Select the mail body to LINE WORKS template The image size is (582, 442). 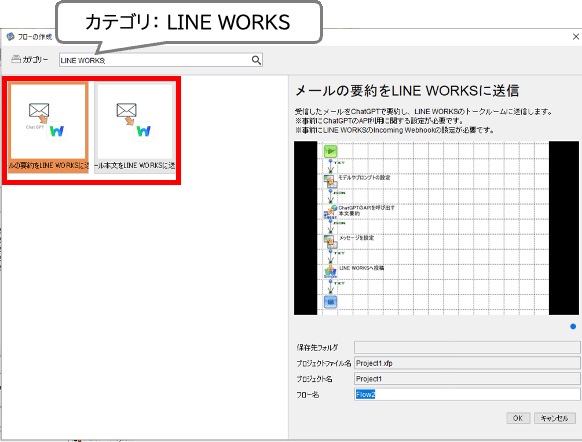point(135,128)
